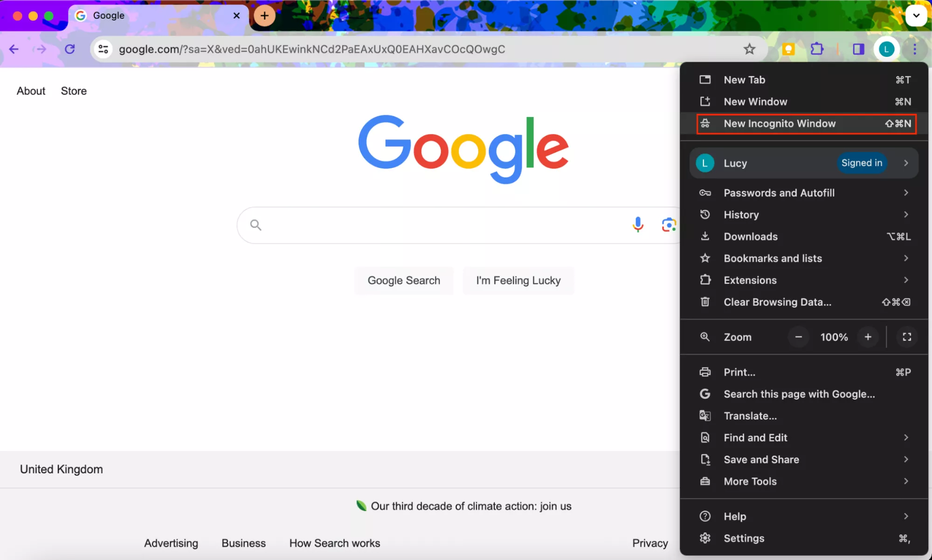The height and width of the screenshot is (560, 932).
Task: Open Google Lens image search icon
Action: click(x=669, y=225)
